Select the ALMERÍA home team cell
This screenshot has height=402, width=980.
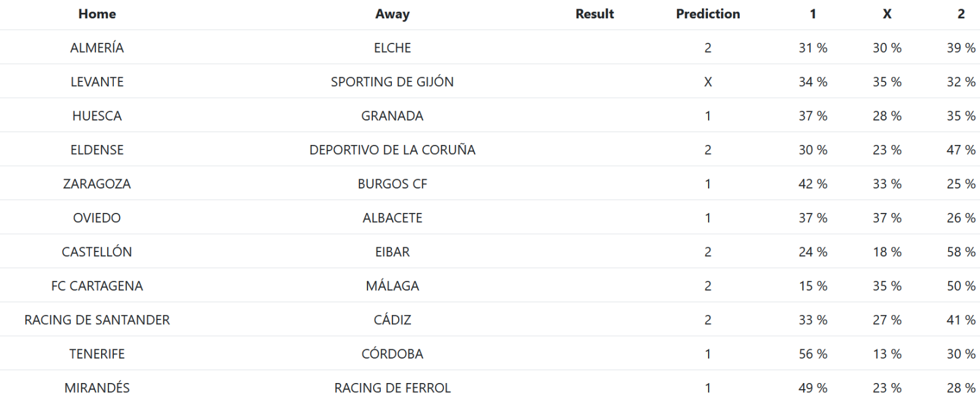pos(97,48)
